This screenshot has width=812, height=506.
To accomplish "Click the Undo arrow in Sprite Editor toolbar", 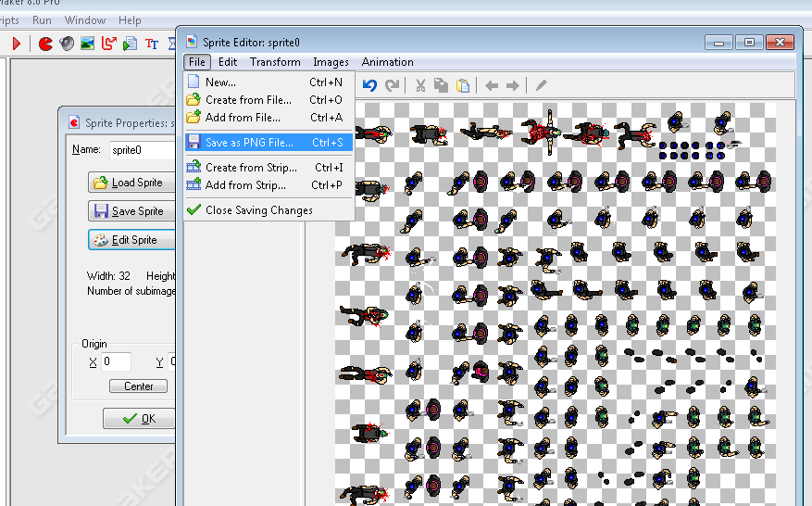I will (369, 85).
